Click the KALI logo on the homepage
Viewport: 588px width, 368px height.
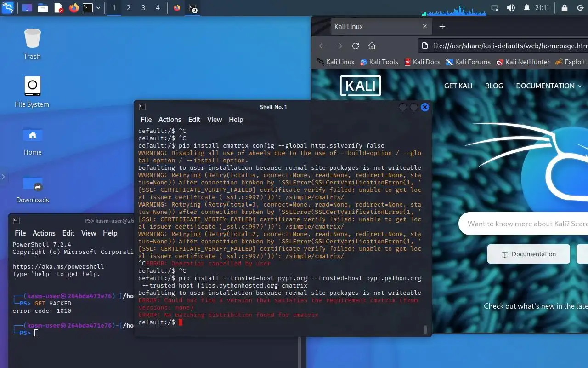[x=361, y=86]
